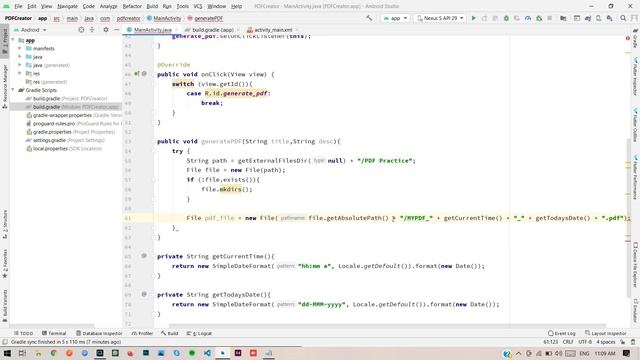This screenshot has width=640, height=360.
Task: Open Flutter Inspector on right edge
Action: (635, 77)
